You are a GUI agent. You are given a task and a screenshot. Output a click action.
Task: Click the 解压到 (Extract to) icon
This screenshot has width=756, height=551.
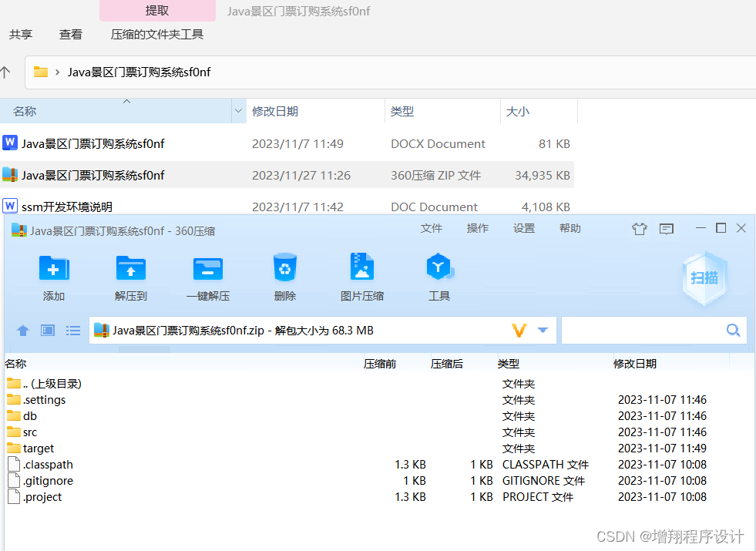[x=131, y=268]
